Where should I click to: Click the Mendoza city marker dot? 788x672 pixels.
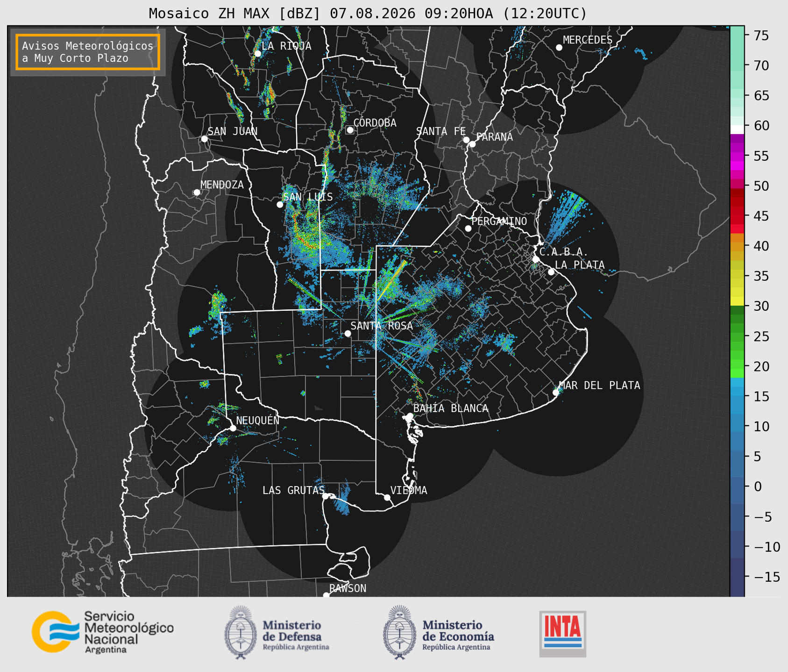(197, 193)
